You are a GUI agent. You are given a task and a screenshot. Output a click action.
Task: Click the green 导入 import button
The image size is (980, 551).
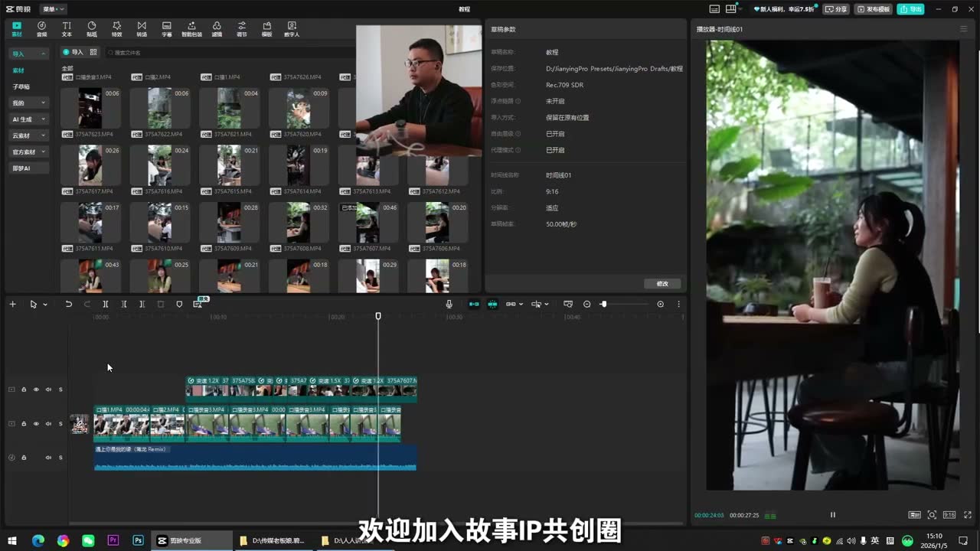[x=73, y=52]
